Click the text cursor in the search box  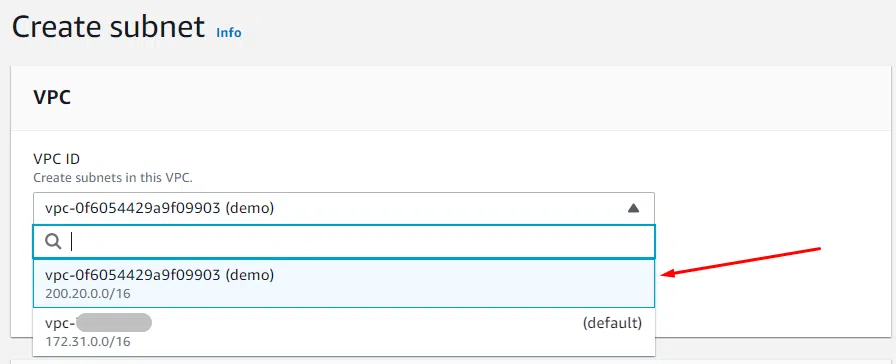(x=71, y=242)
